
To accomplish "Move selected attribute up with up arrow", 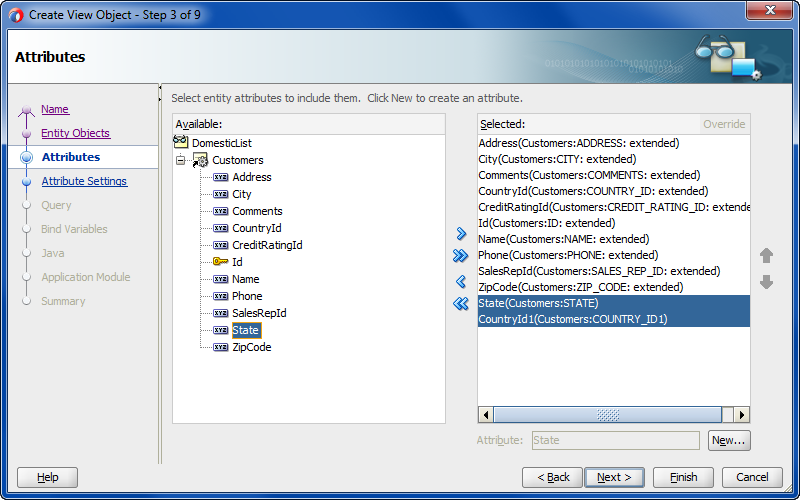I will 766,256.
